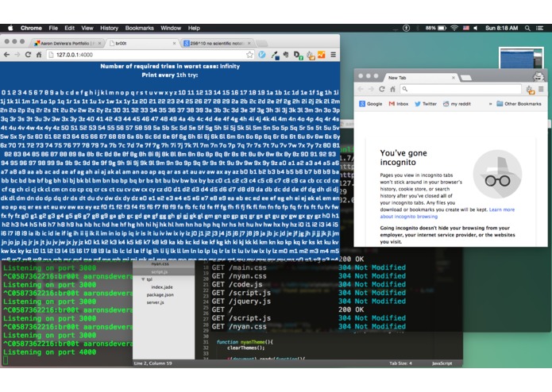Click the orange chart extension icon
This screenshot has height=392, width=552.
point(322,55)
